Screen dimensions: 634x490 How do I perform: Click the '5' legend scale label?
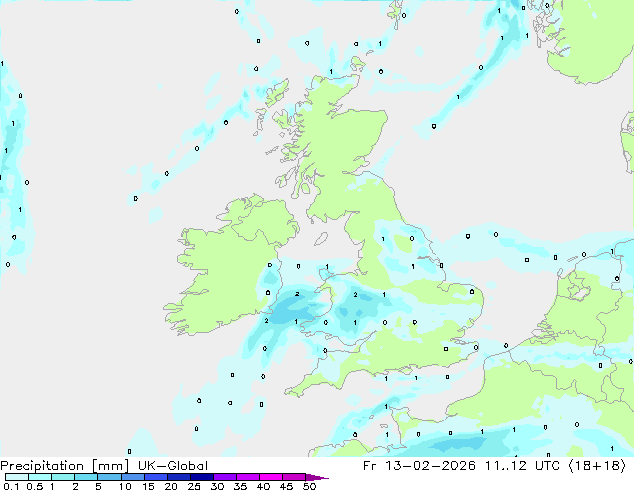coord(98,486)
